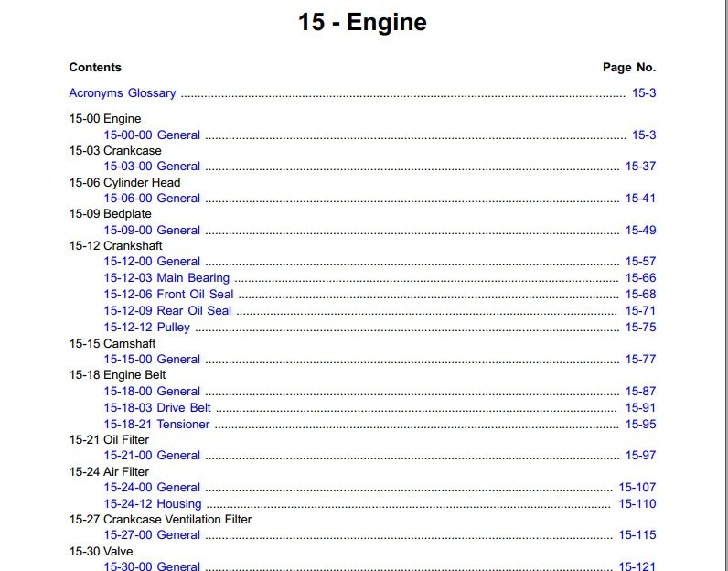Viewport: 728px width, 571px height.
Task: Go to 15-12-09 Rear Oil Seal
Action: [167, 310]
